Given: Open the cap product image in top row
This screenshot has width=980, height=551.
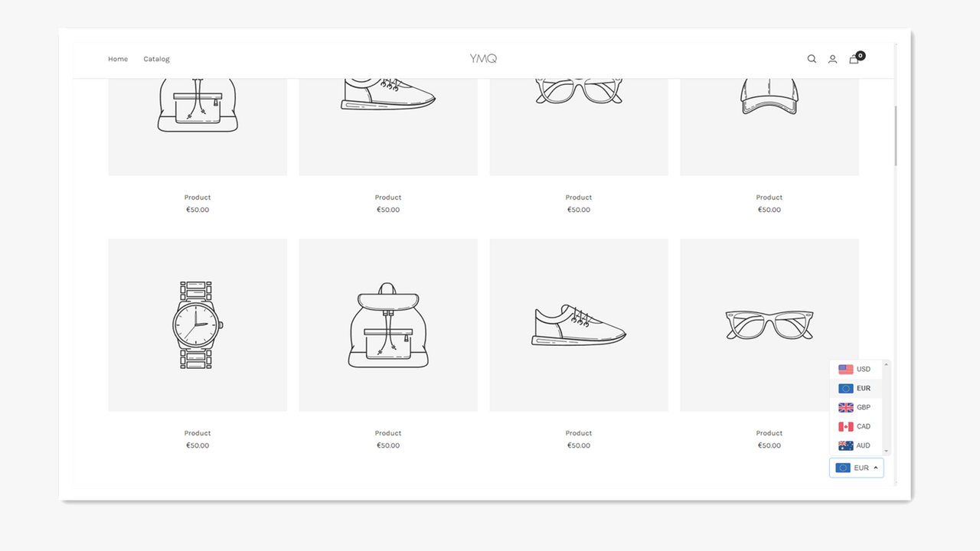Looking at the screenshot, I should click(769, 127).
